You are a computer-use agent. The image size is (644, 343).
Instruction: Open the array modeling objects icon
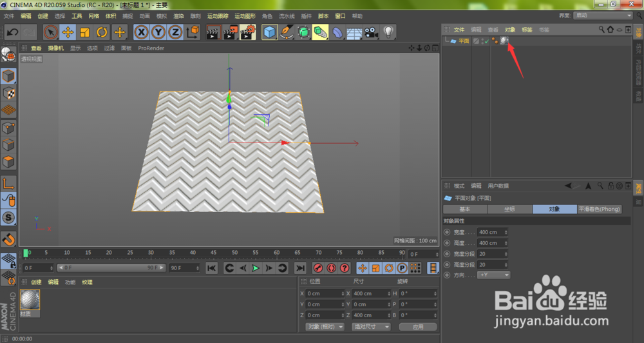pos(320,32)
